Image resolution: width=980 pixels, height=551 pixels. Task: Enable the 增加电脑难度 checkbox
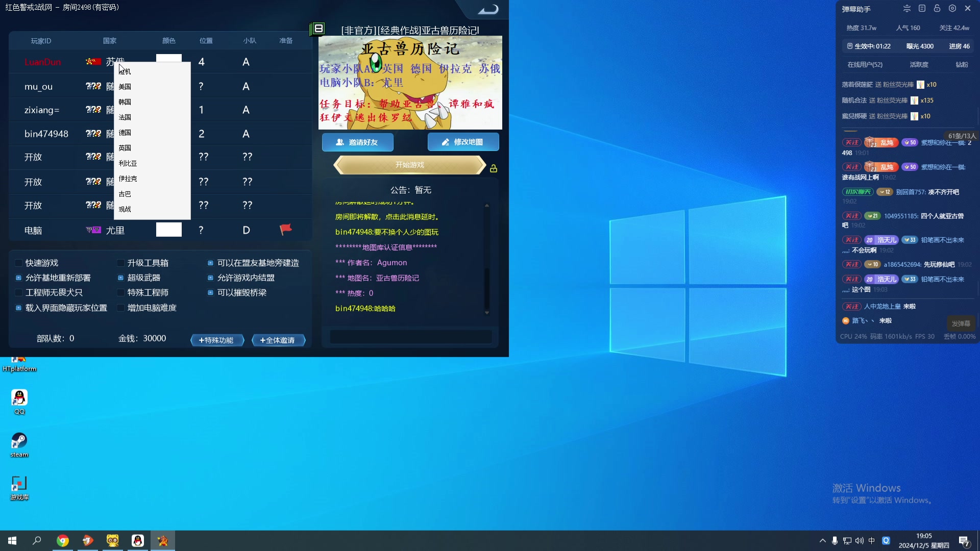120,308
